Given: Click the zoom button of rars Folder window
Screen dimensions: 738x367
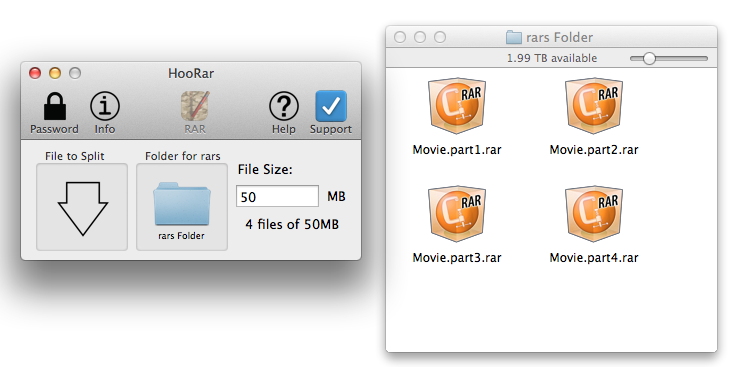Looking at the screenshot, I should coord(440,37).
